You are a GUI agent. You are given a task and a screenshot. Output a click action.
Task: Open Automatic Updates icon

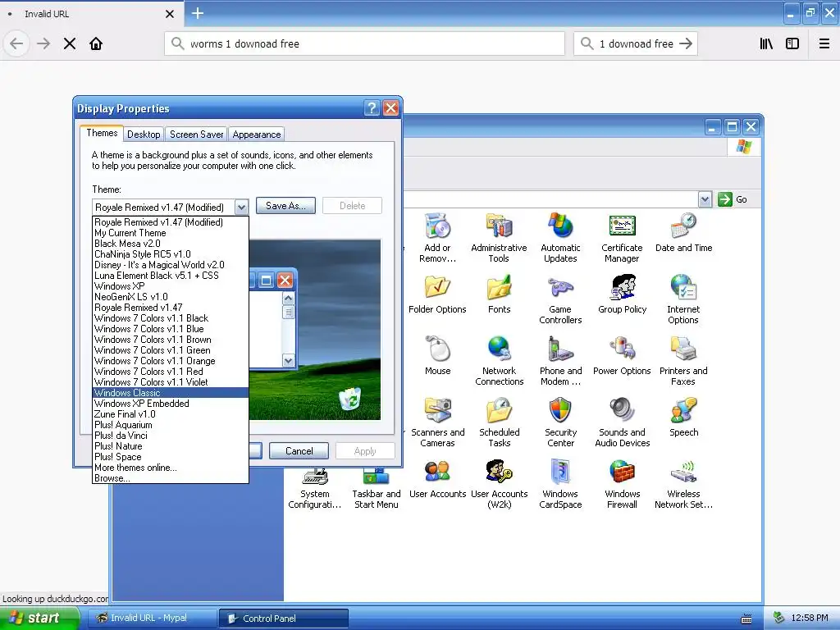point(560,237)
